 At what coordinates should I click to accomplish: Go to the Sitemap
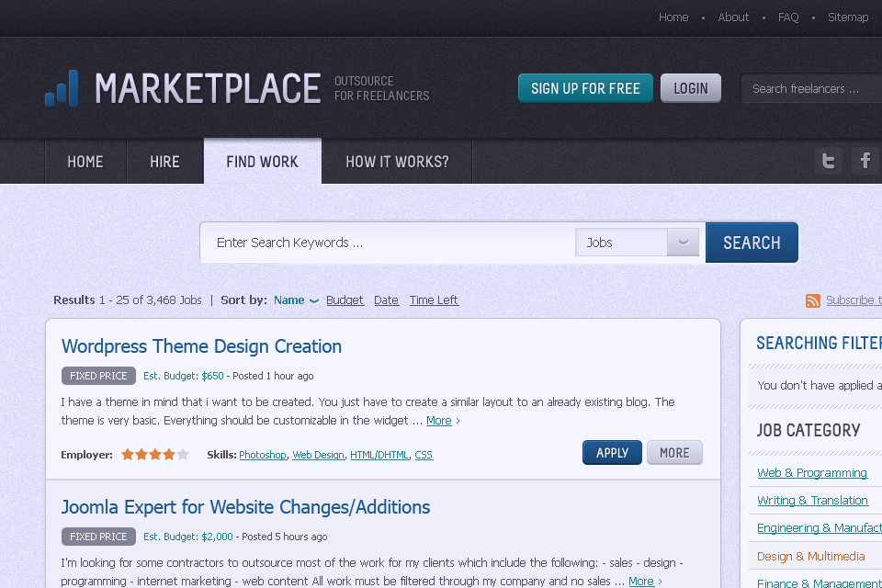847,17
